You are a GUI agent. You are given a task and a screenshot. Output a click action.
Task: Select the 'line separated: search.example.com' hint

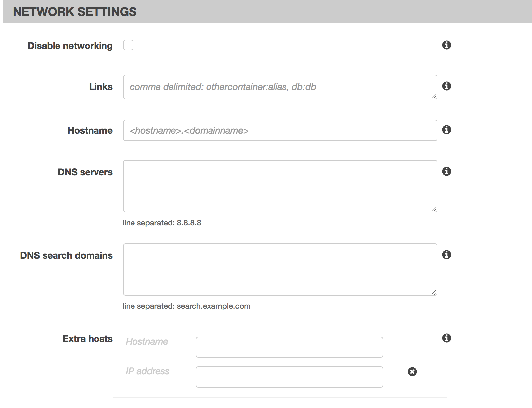pos(187,306)
